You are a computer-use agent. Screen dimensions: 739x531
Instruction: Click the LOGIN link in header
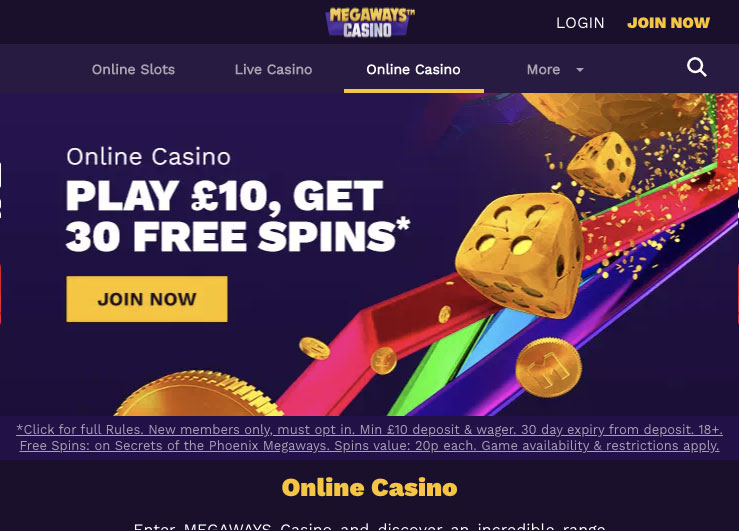point(580,23)
